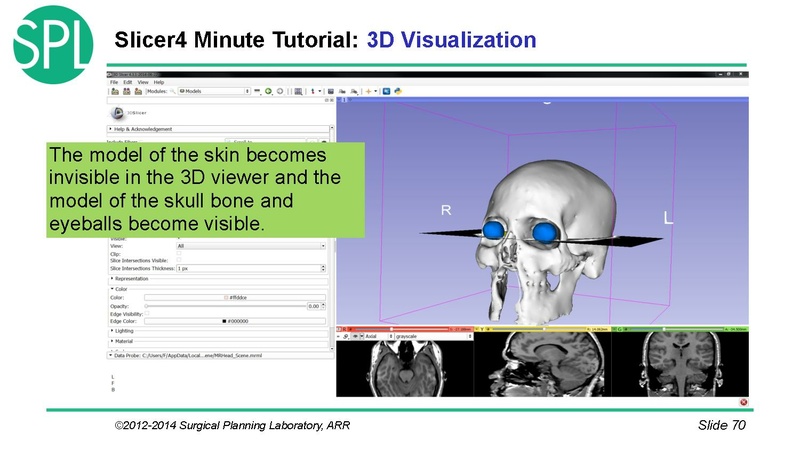Viewport: 800px width, 450px height.
Task: Open the View dropdown set to All
Action: point(251,246)
